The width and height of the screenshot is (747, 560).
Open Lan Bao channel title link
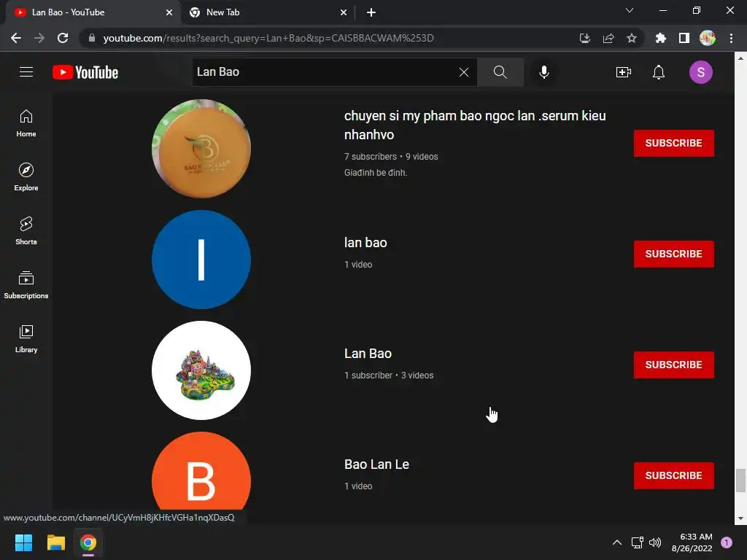368,354
